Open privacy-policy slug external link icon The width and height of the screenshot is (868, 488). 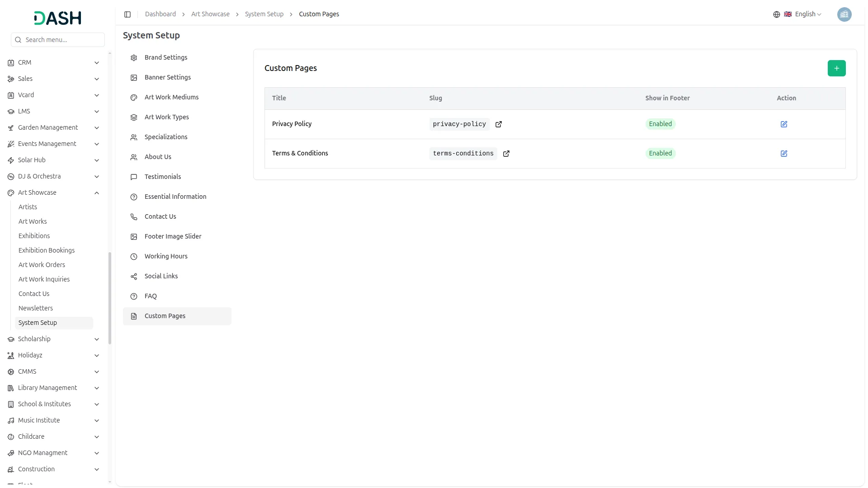[498, 124]
